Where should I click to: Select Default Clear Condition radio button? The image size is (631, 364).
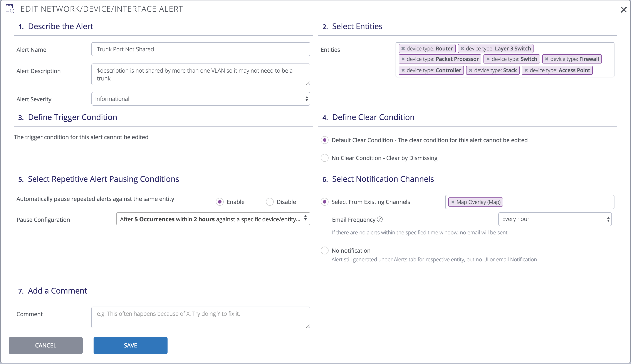(324, 140)
